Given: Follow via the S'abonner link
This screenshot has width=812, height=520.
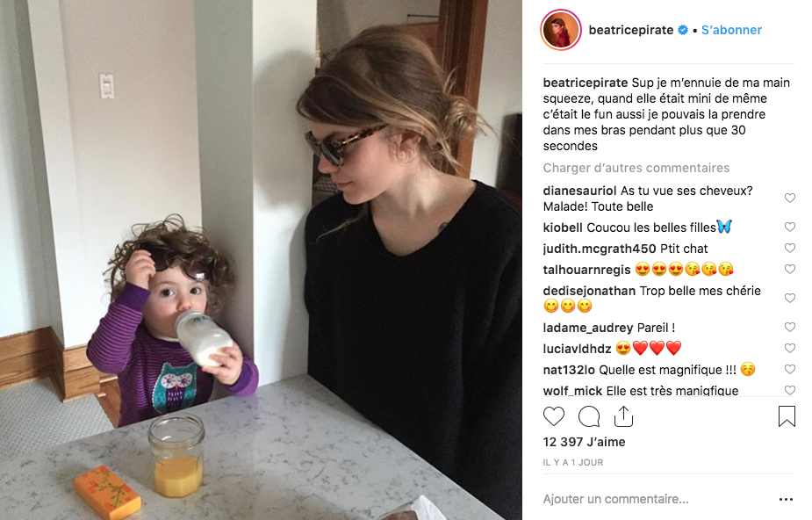Looking at the screenshot, I should pos(731,30).
